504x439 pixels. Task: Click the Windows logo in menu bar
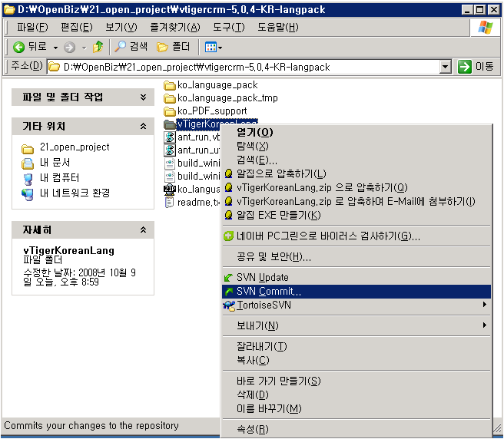point(486,28)
